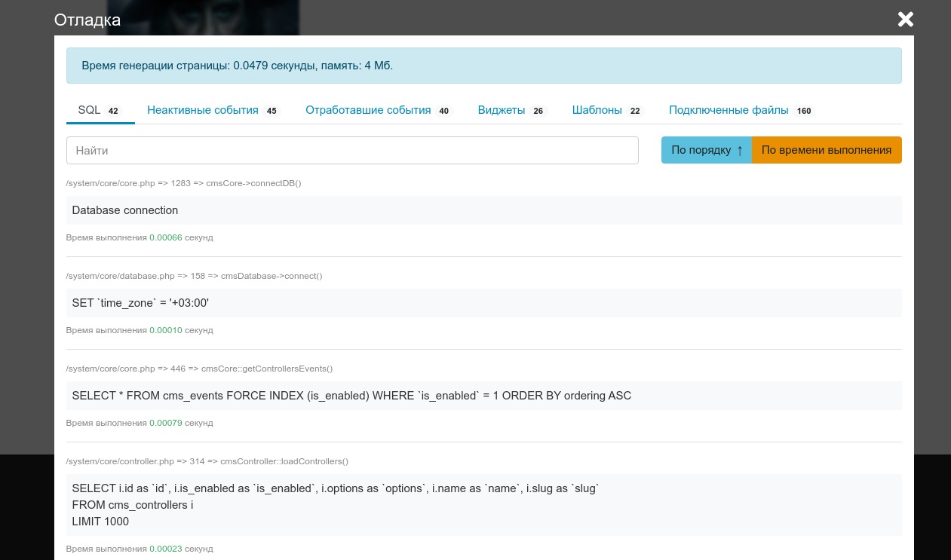View the Подключенные файлы tab
Image resolution: width=951 pixels, height=560 pixels.
728,110
